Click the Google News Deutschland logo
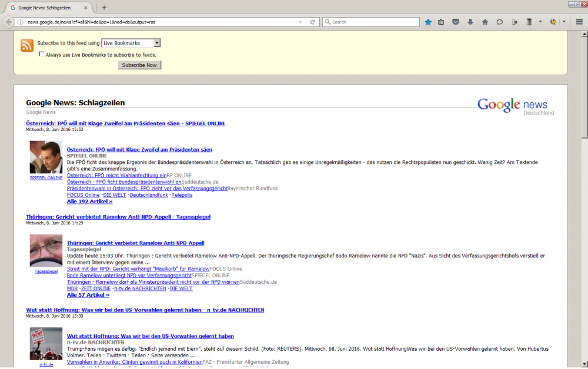Image resolution: width=588 pixels, height=369 pixels. [516, 106]
